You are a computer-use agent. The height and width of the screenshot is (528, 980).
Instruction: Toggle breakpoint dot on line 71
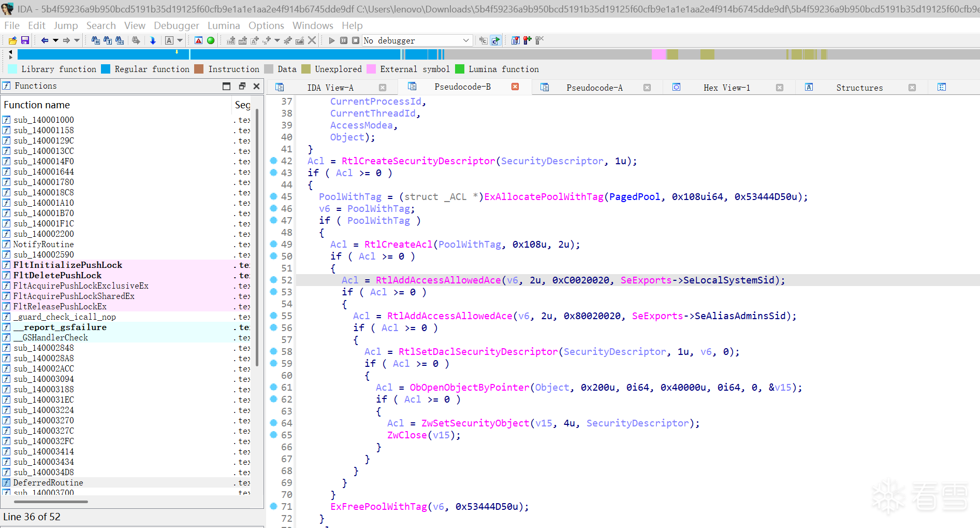(x=273, y=506)
